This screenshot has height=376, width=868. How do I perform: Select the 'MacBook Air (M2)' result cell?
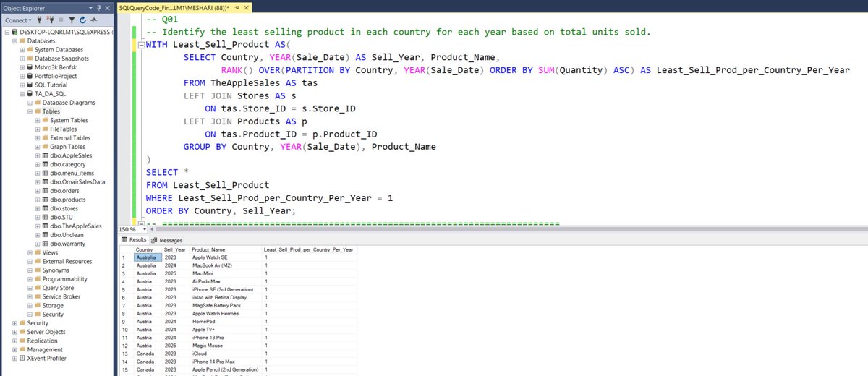(x=226, y=265)
